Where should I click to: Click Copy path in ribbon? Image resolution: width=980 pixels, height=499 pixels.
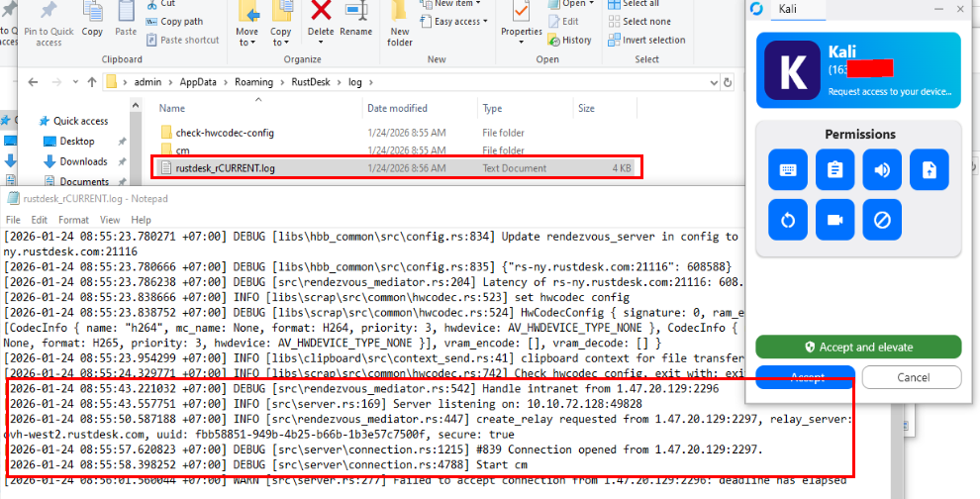point(174,21)
